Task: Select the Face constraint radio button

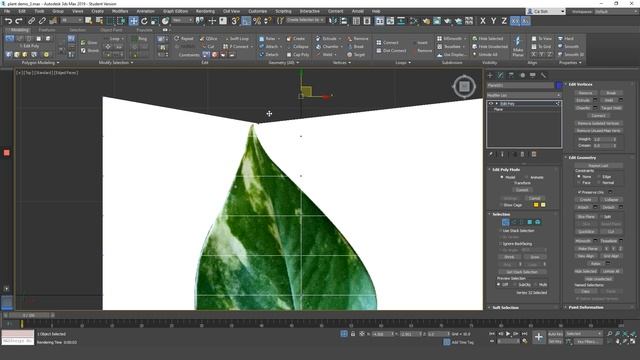Action: click(x=578, y=183)
